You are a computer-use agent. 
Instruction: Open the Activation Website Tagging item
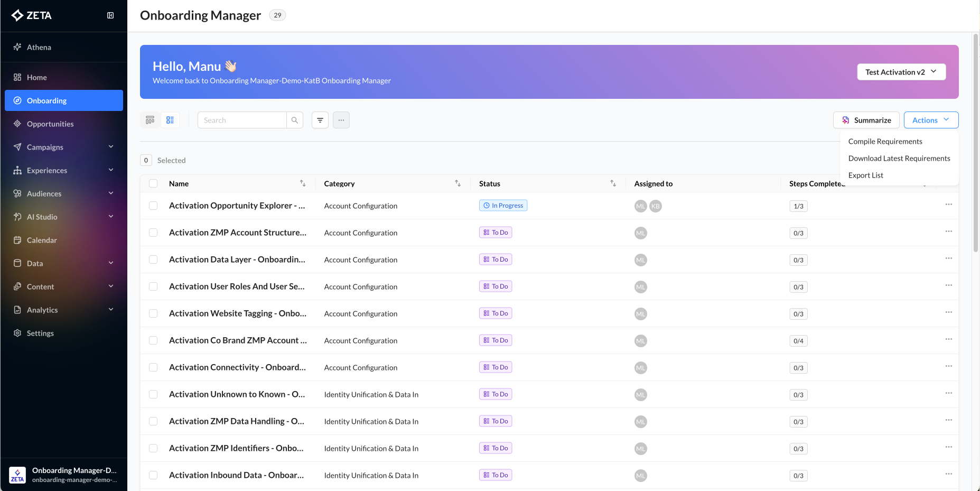tap(237, 313)
